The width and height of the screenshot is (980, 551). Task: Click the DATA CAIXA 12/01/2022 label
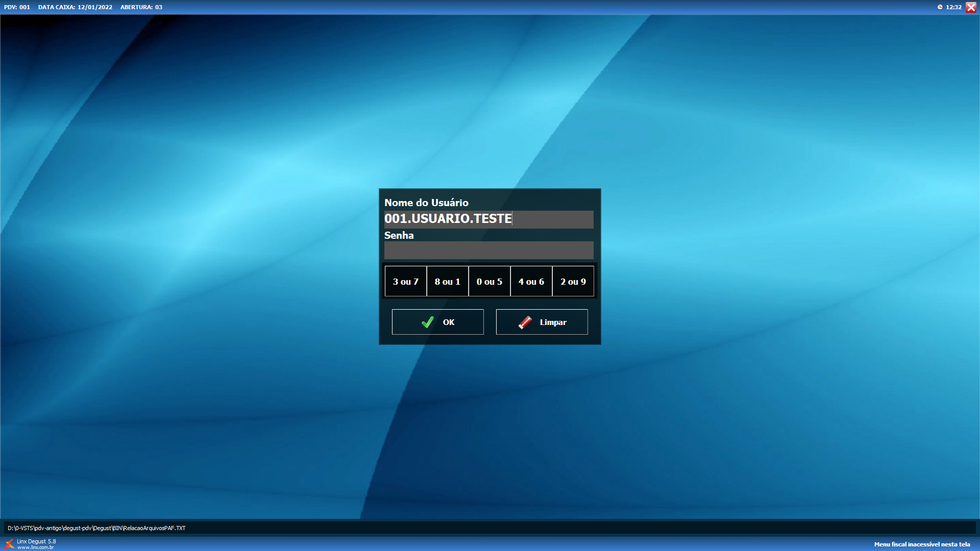coord(75,7)
